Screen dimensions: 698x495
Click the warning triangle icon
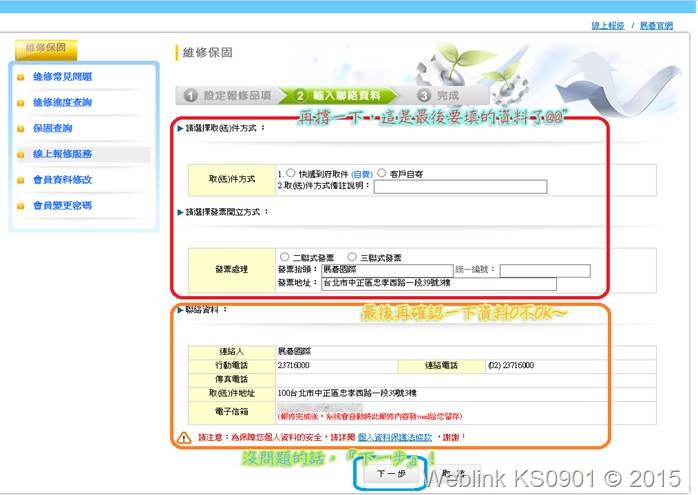point(184,438)
